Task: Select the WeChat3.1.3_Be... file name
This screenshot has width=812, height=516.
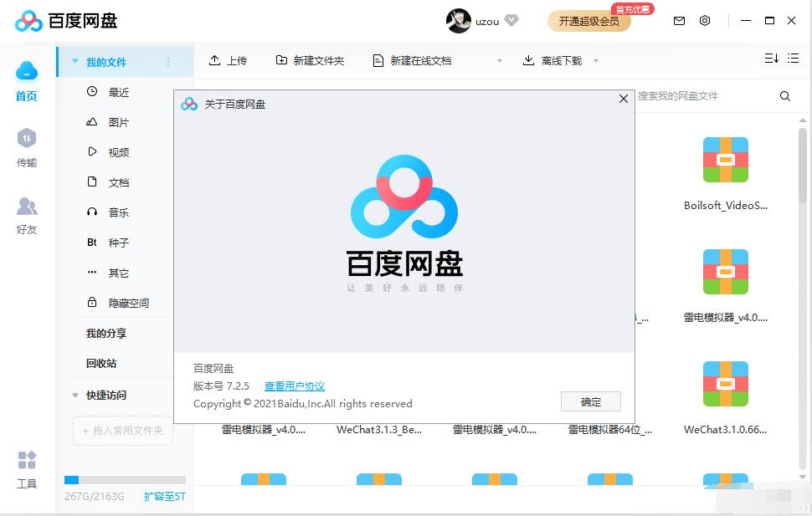Action: pyautogui.click(x=379, y=430)
